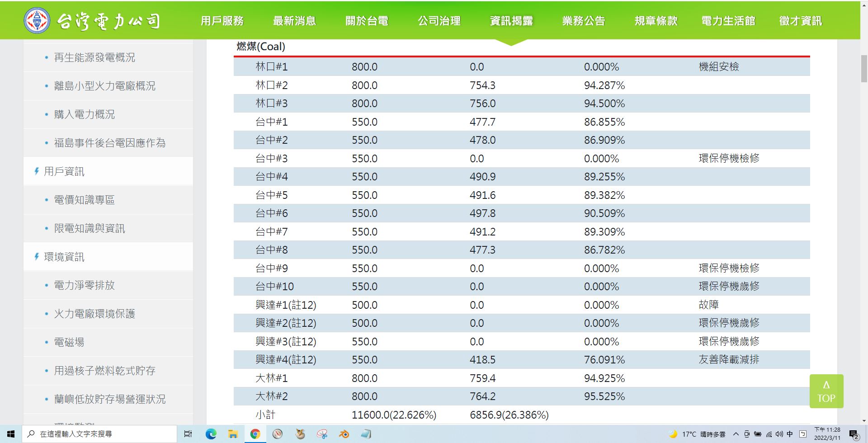Open the 電力生活館 menu

[x=728, y=21]
